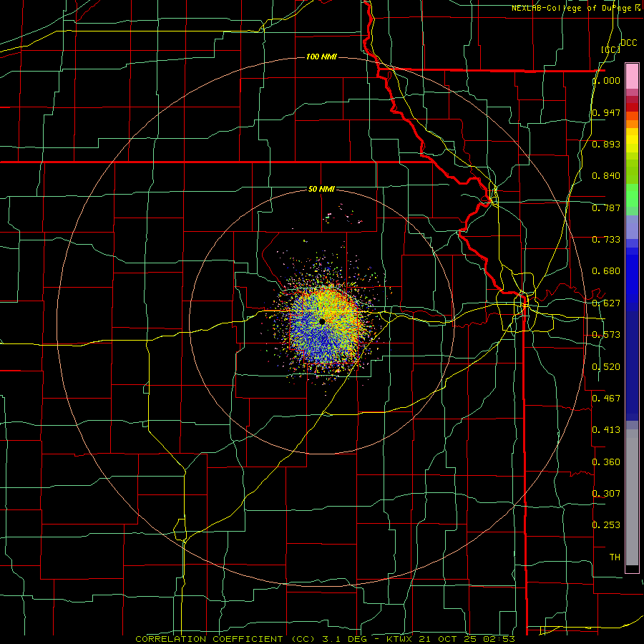
Task: Click the 0.520 color scale value
Action: click(x=606, y=367)
